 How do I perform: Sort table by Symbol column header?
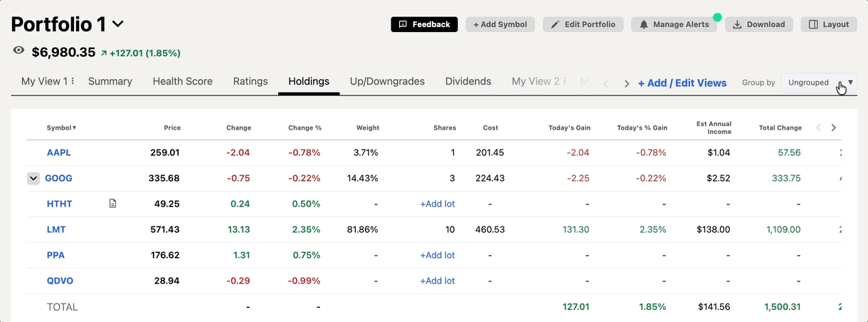point(61,128)
